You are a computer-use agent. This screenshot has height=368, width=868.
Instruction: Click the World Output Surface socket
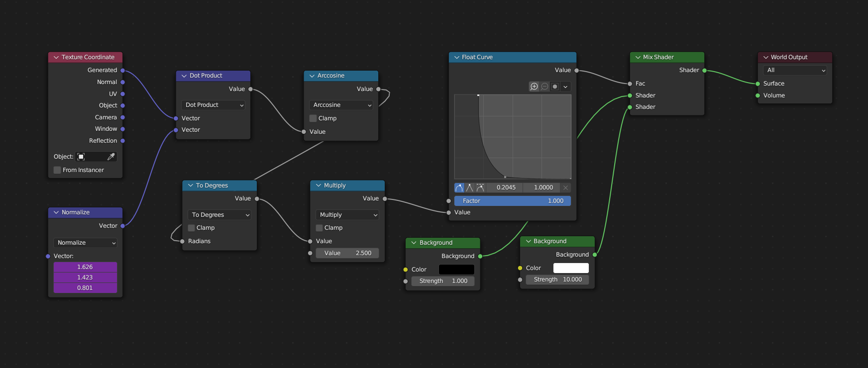pos(758,84)
